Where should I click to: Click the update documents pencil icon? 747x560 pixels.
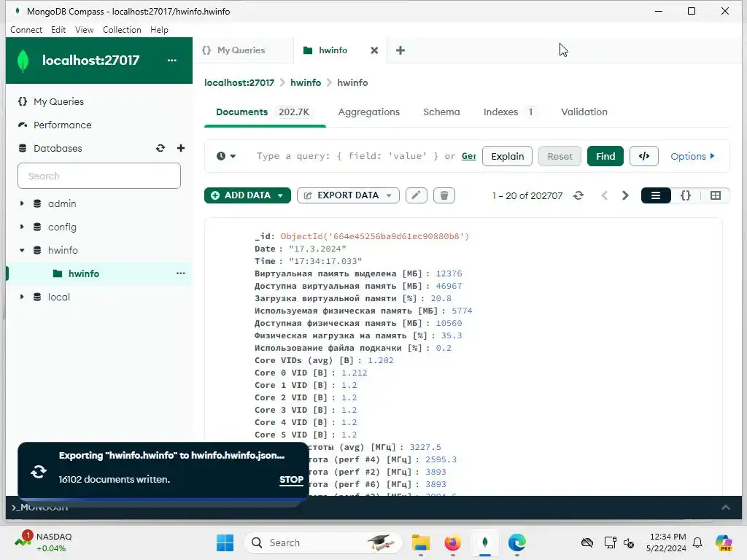417,195
